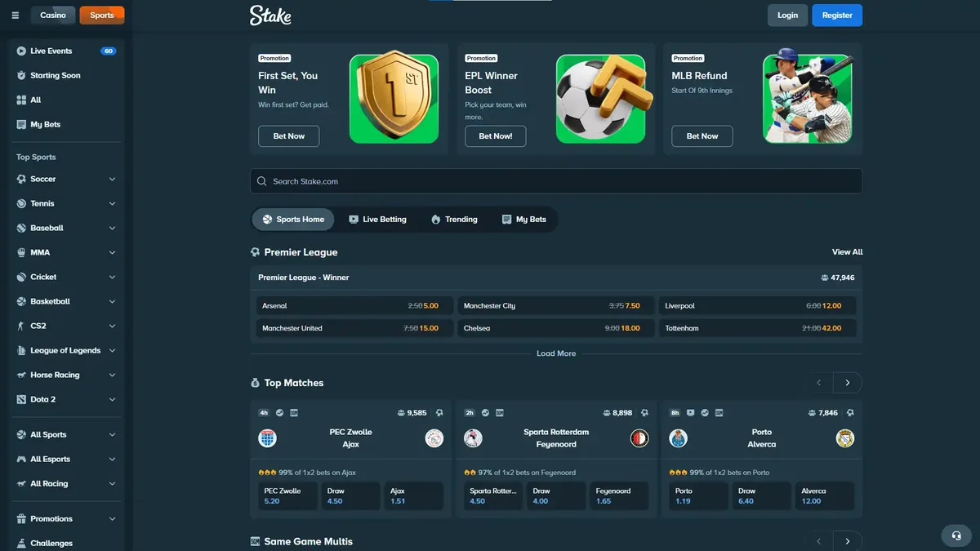The height and width of the screenshot is (551, 980).
Task: Open My Bets in the sidebar
Action: [x=67, y=124]
